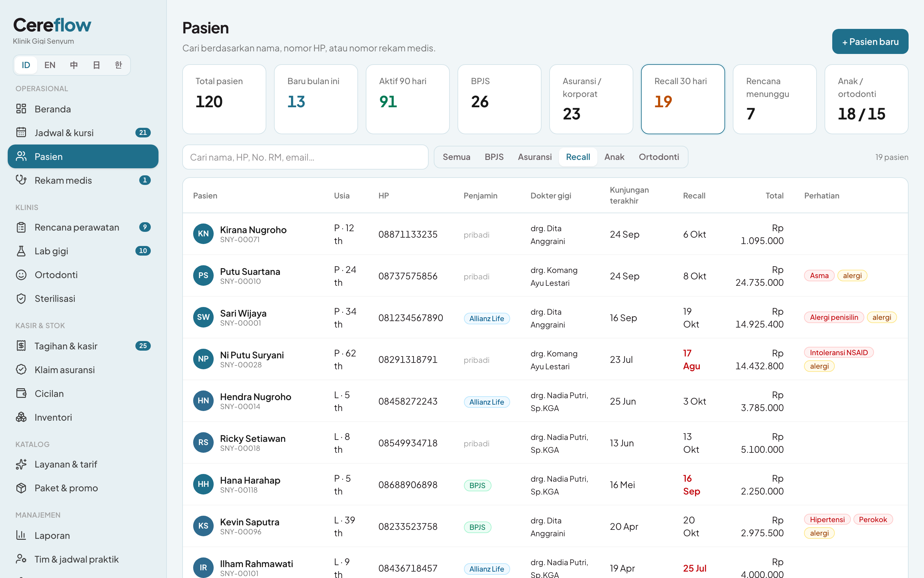Switch language to ID
Image resolution: width=924 pixels, height=578 pixels.
point(26,65)
